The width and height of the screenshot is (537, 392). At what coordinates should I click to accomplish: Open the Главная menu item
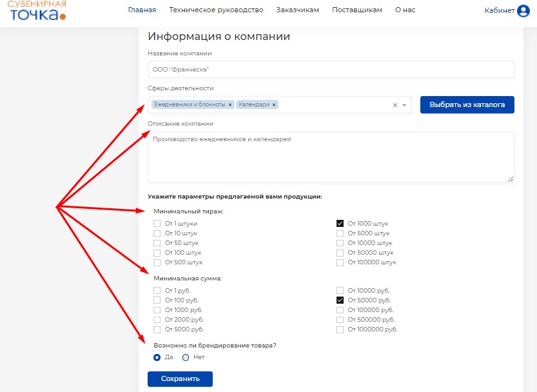point(142,10)
